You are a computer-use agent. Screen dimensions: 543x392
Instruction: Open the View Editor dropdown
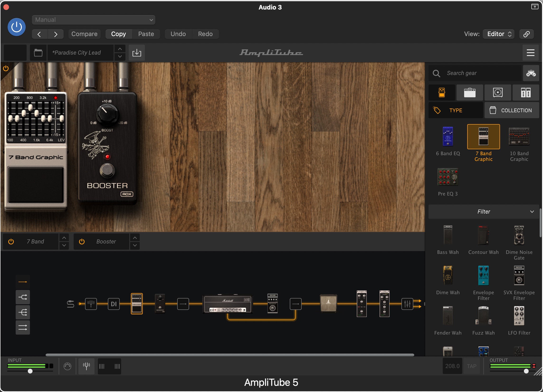[498, 34]
